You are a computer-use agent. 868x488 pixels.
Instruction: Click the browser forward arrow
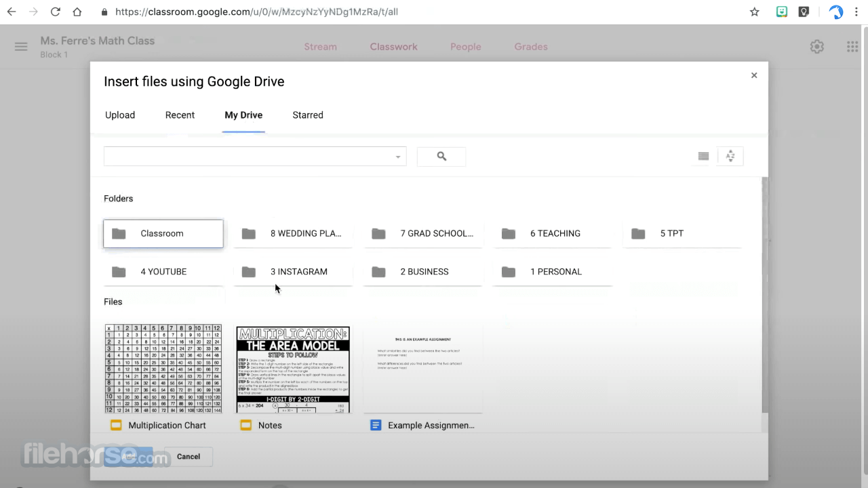tap(33, 12)
